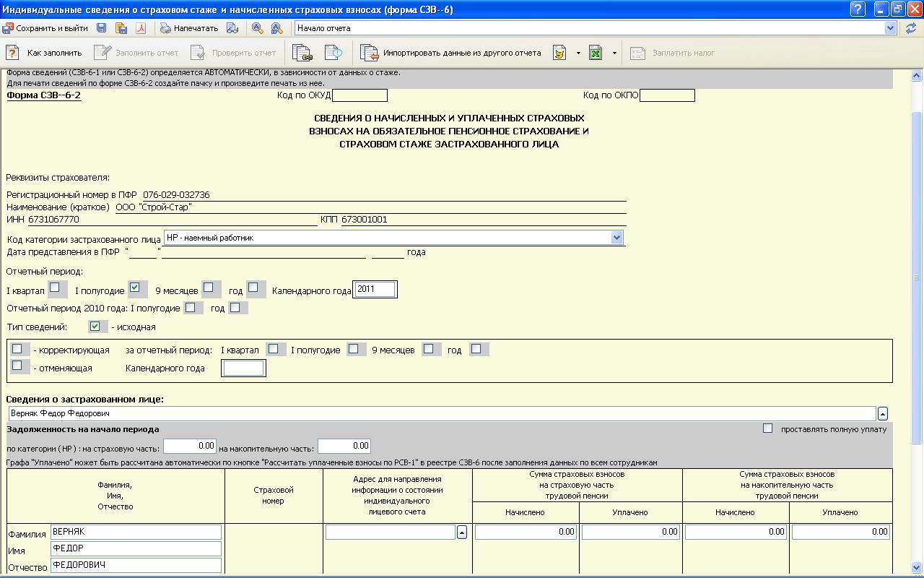Enable the корректирующая checkbox

(17, 349)
